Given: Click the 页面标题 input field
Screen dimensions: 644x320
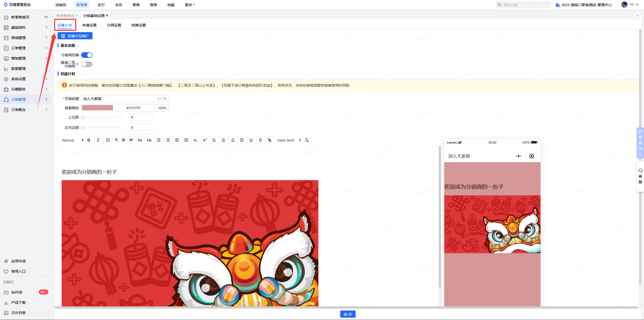Looking at the screenshot, I should click(125, 98).
